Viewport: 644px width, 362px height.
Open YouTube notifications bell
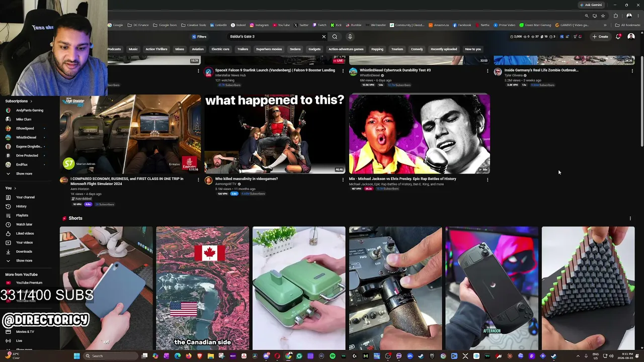[x=618, y=37]
